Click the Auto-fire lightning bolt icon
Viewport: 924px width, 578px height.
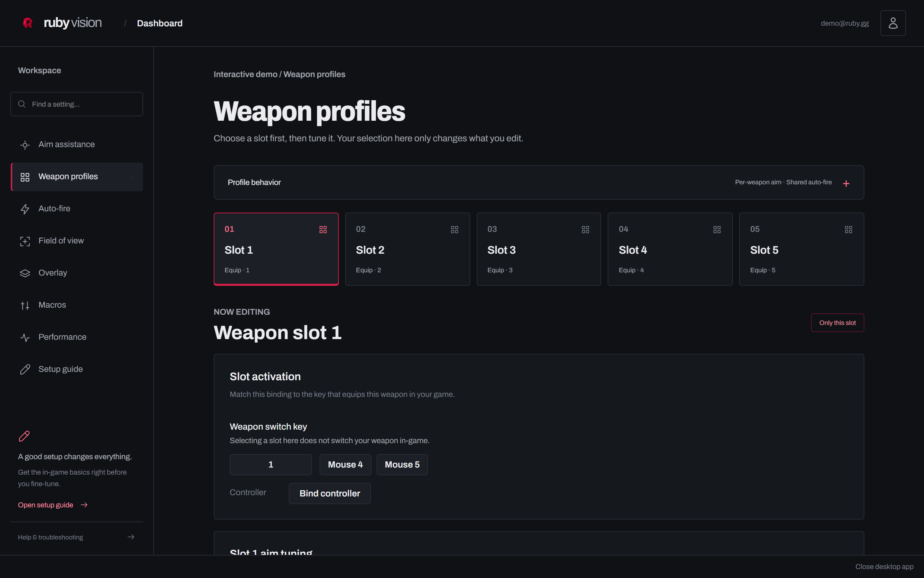point(25,209)
